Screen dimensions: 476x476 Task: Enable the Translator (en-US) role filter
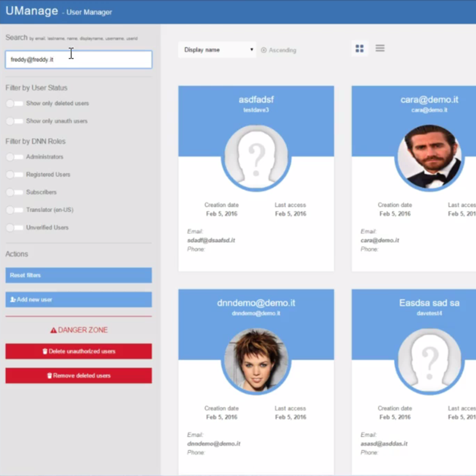pyautogui.click(x=14, y=210)
